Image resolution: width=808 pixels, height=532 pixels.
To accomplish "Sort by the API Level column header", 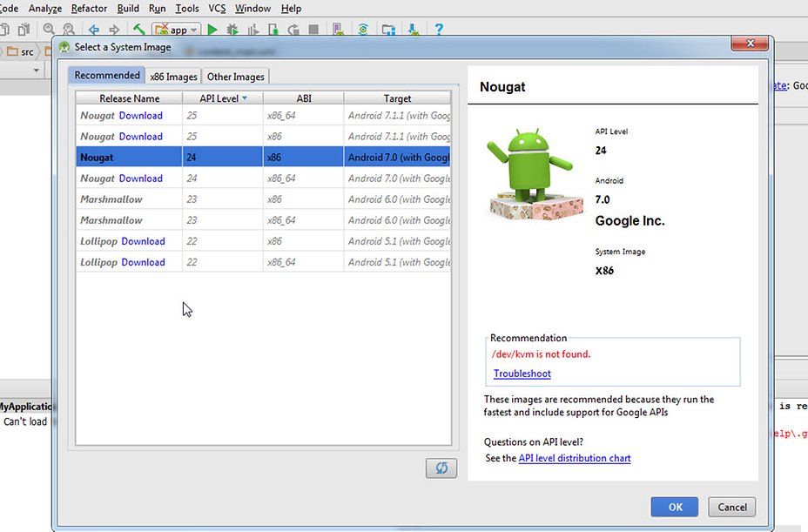I will click(223, 98).
